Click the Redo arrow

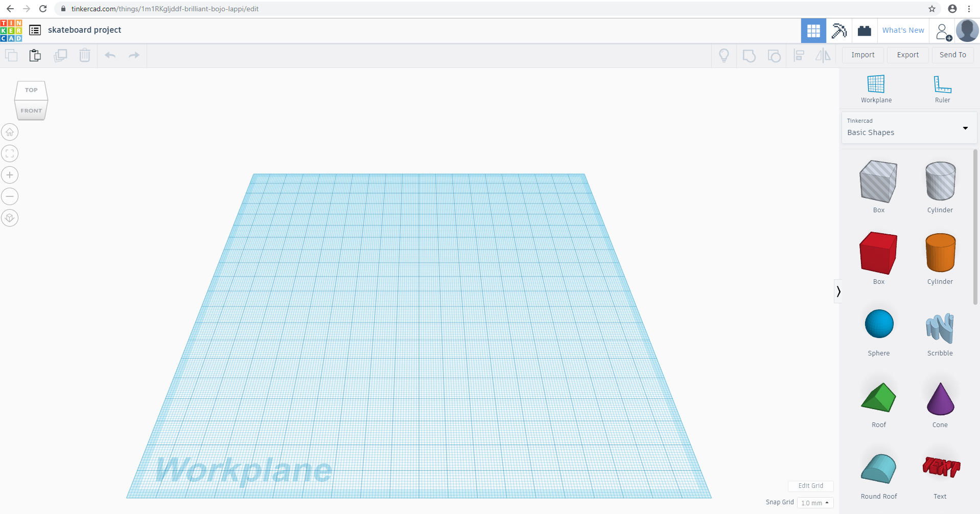point(134,55)
